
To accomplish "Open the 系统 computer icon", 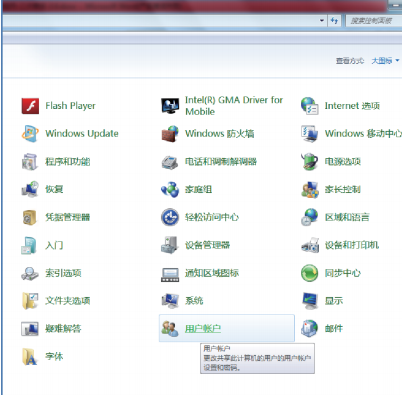I will [x=170, y=301].
